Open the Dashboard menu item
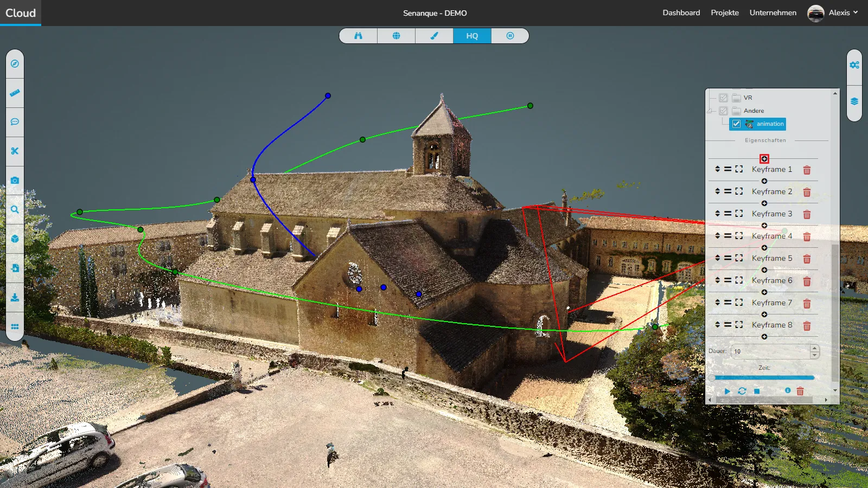The image size is (868, 488). [681, 13]
